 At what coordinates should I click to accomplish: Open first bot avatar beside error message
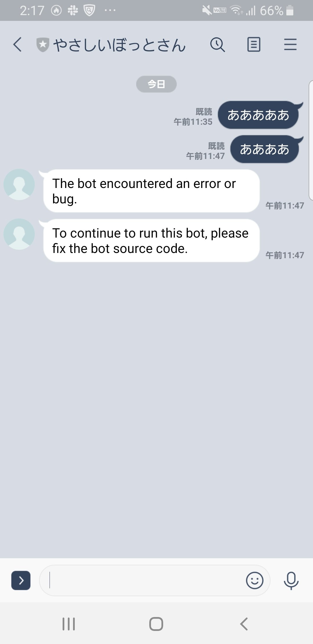(x=19, y=184)
